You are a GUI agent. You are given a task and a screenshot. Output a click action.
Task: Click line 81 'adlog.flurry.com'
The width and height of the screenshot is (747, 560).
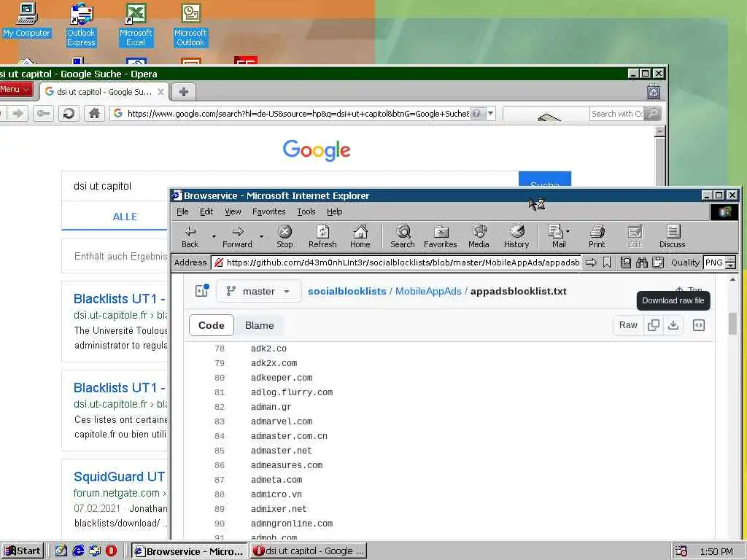tap(292, 392)
